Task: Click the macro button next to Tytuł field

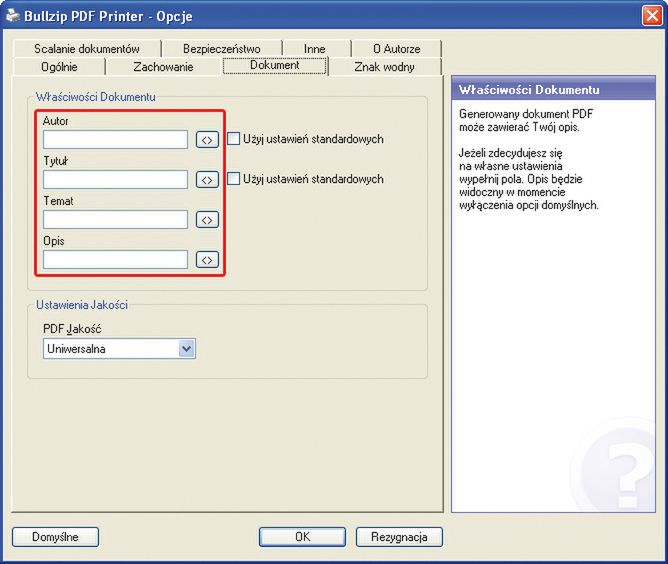Action: (x=207, y=180)
